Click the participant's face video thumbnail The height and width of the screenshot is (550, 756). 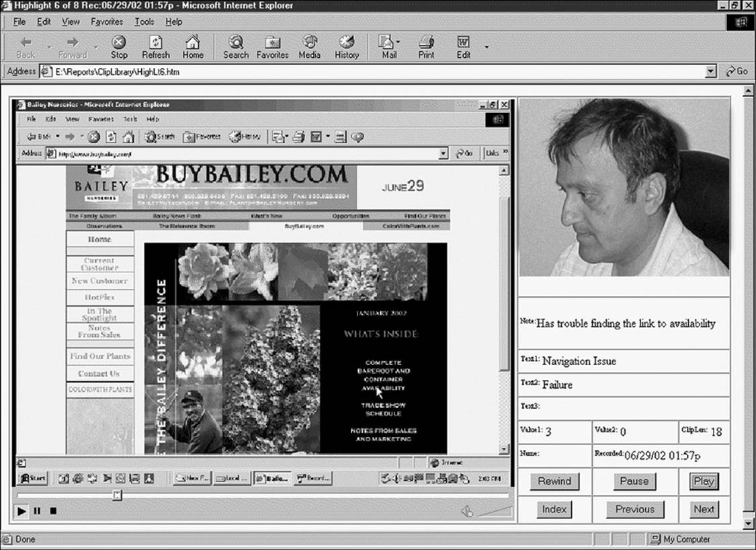(624, 188)
